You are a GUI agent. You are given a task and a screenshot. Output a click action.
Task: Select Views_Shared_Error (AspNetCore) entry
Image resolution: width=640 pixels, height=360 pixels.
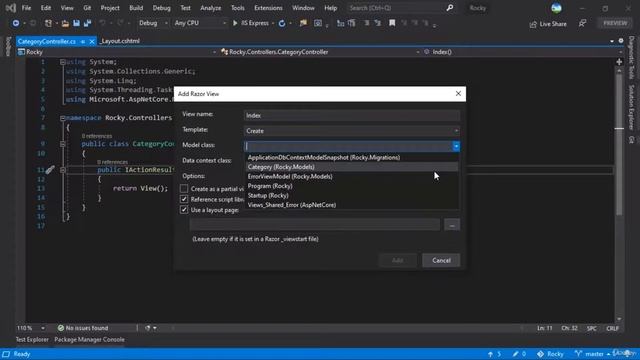pyautogui.click(x=352, y=205)
